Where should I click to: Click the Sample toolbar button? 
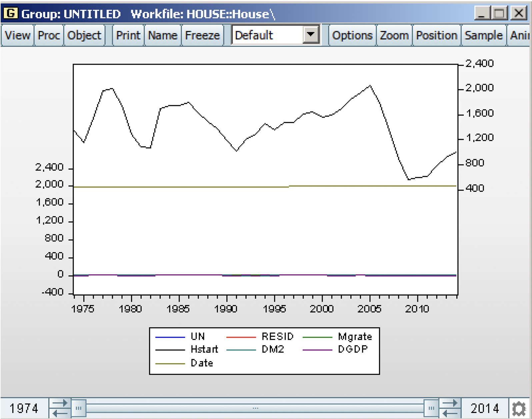(484, 35)
